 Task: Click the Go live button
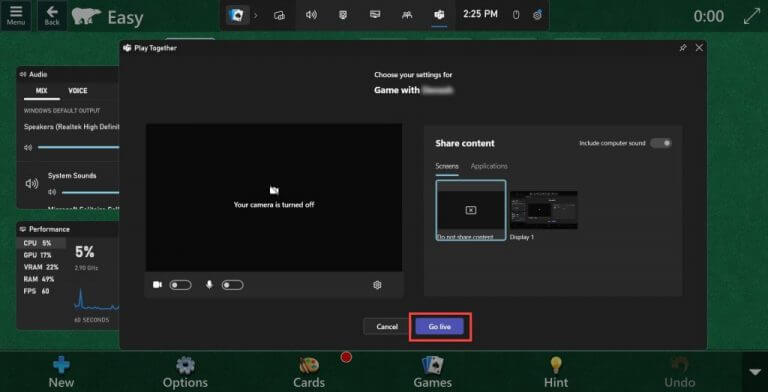point(439,326)
